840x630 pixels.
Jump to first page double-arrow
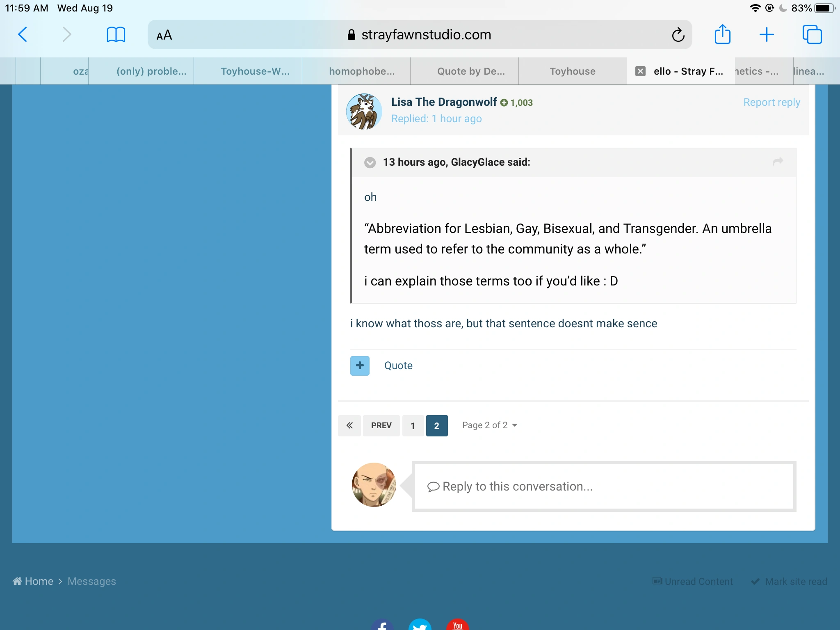click(x=349, y=425)
